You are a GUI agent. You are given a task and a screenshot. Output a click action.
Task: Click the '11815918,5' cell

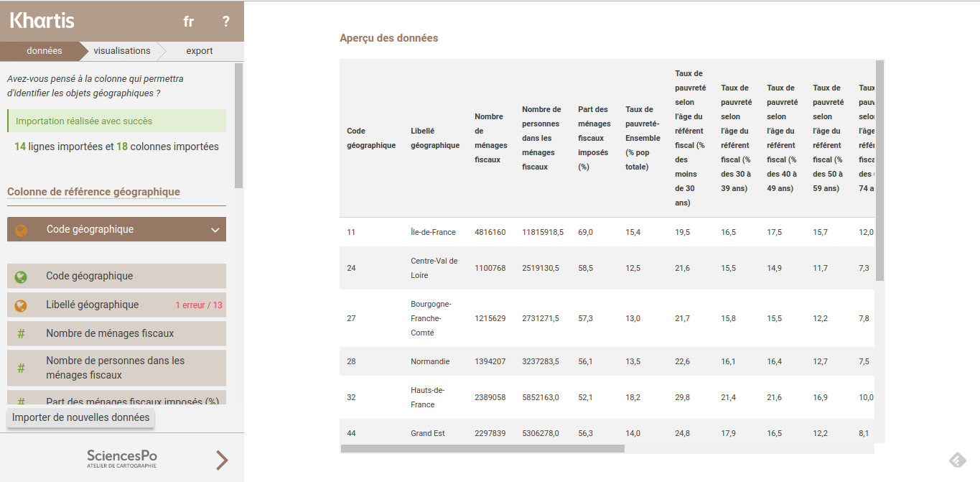pyautogui.click(x=543, y=232)
